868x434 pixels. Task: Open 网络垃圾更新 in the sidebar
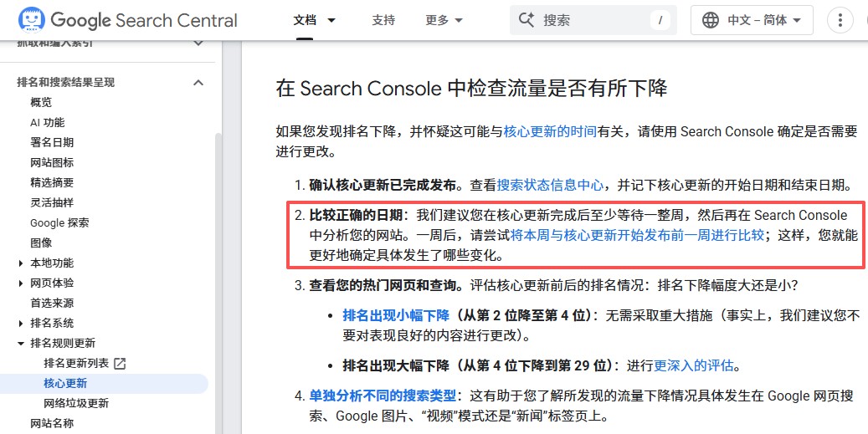[x=76, y=403]
